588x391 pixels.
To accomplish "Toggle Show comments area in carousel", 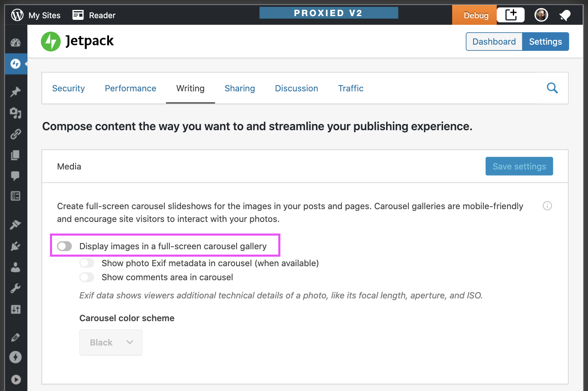I will (x=87, y=277).
